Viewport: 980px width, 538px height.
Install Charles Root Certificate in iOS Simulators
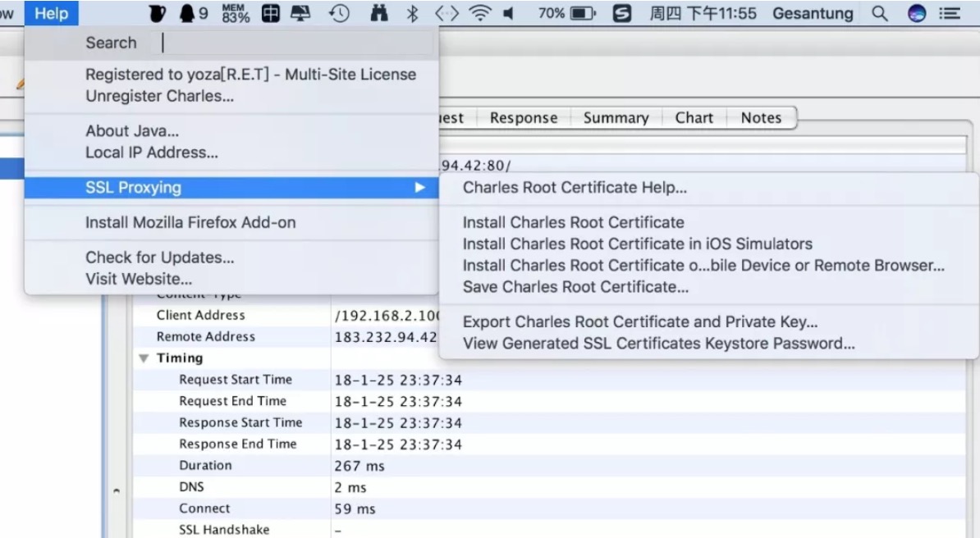[638, 244]
